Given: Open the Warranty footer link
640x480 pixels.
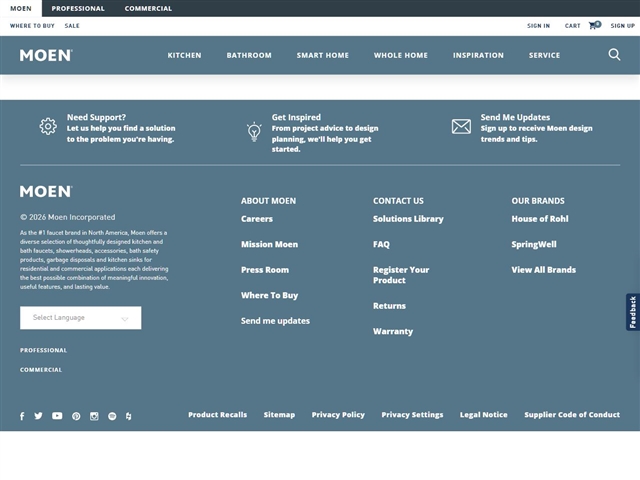Looking at the screenshot, I should click(393, 331).
